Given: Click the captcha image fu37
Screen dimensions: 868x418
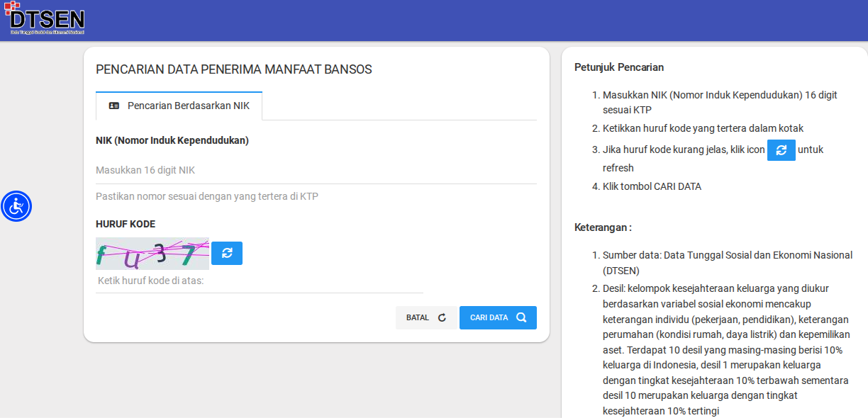Looking at the screenshot, I should coord(152,254).
